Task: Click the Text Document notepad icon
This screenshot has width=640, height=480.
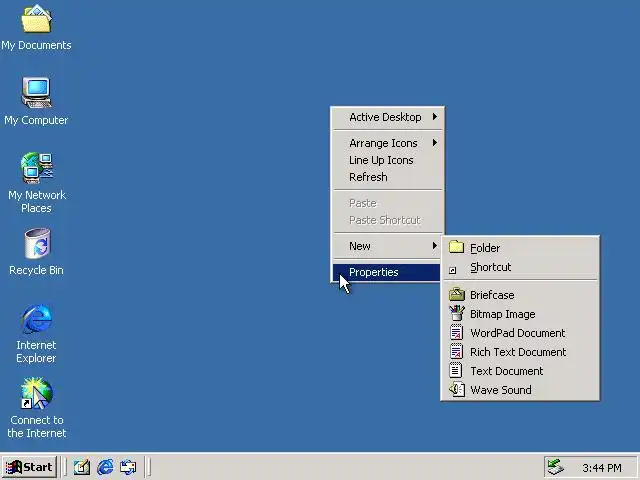Action: pos(456,371)
